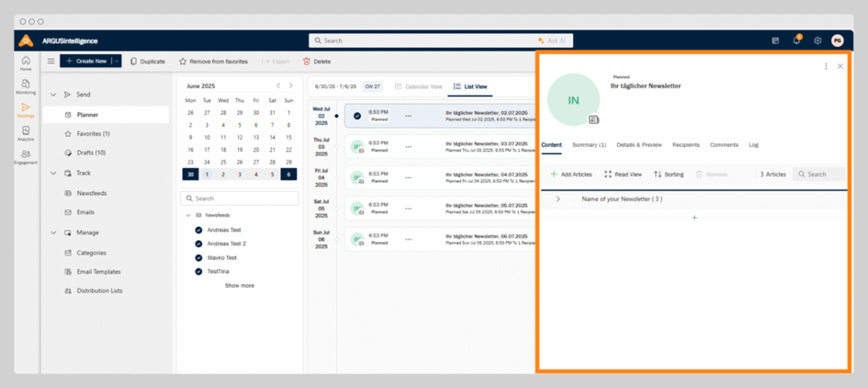Open three-dot menu in detail panel

click(x=826, y=66)
